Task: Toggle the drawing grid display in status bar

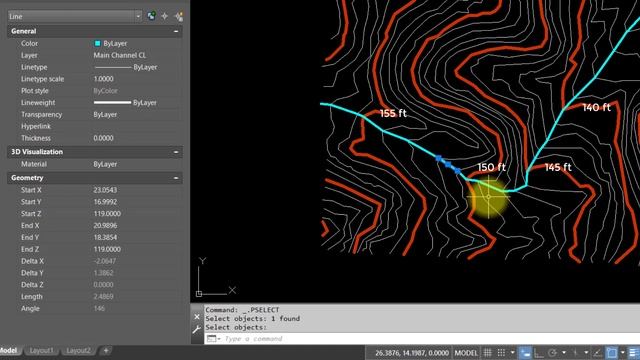Action: (x=487, y=353)
